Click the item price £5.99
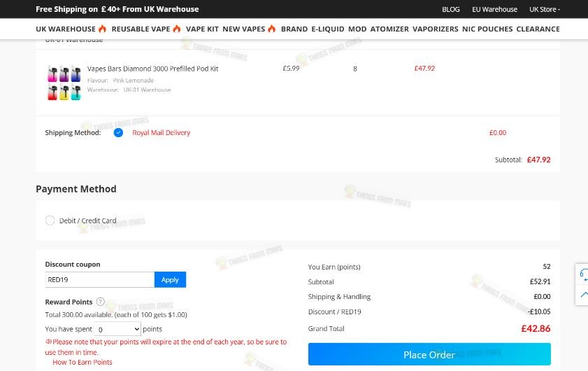588x371 pixels. (291, 69)
